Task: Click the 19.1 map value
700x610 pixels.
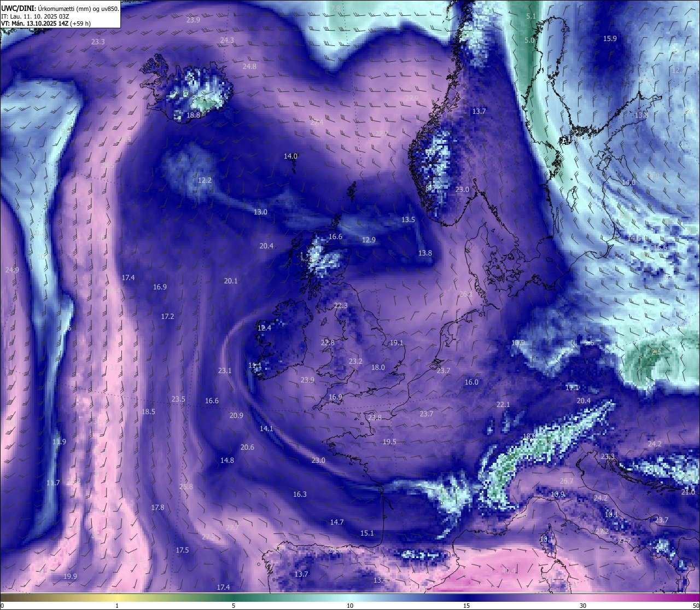Action: tap(396, 342)
